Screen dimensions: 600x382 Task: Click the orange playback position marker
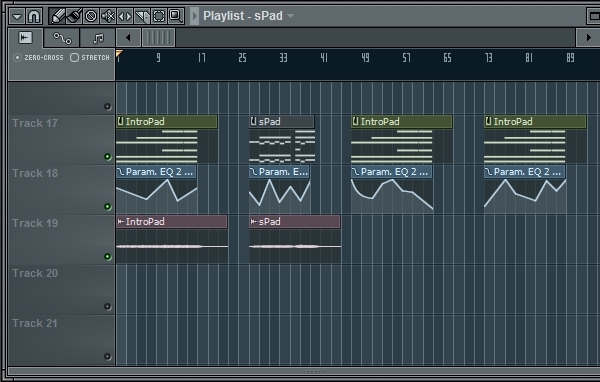click(119, 53)
